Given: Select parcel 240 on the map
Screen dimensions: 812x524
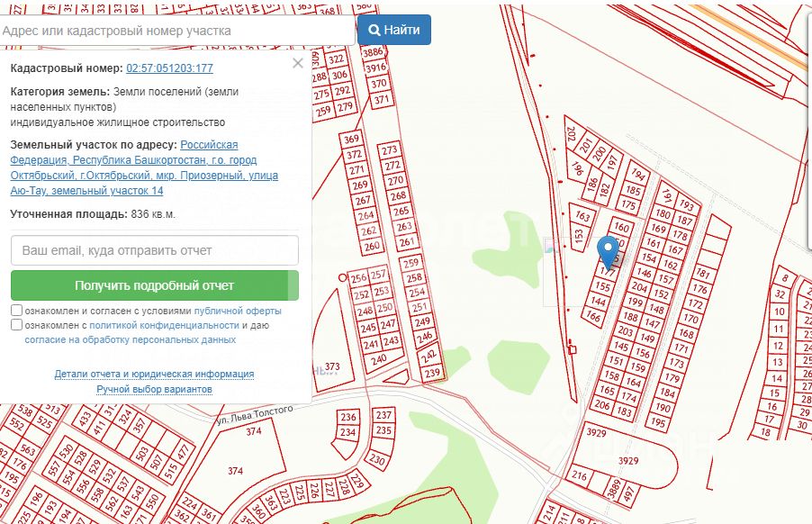Looking at the screenshot, I should click(379, 359).
